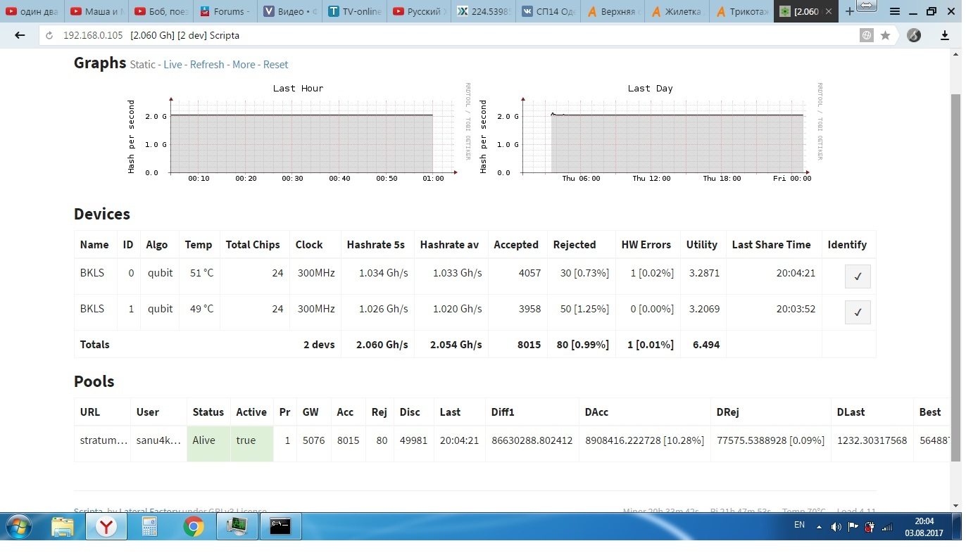Screen dimensions: 966x560
Task: Click the volume speaker tray icon
Action: (x=836, y=526)
